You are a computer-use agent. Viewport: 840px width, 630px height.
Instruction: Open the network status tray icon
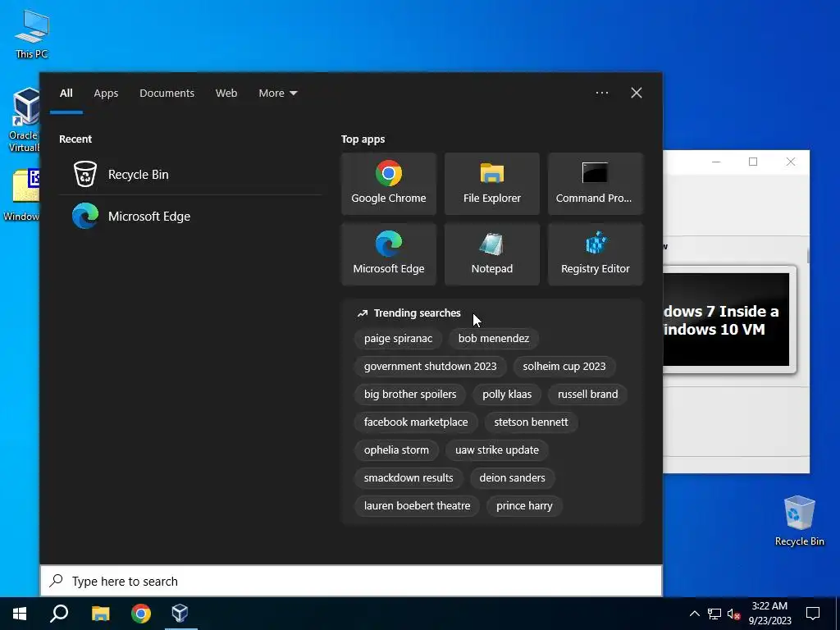point(714,614)
